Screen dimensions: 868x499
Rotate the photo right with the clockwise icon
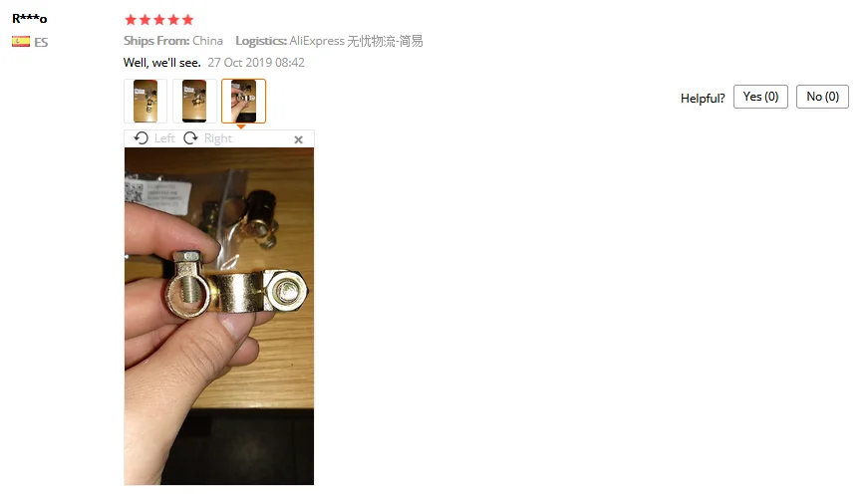(x=190, y=137)
